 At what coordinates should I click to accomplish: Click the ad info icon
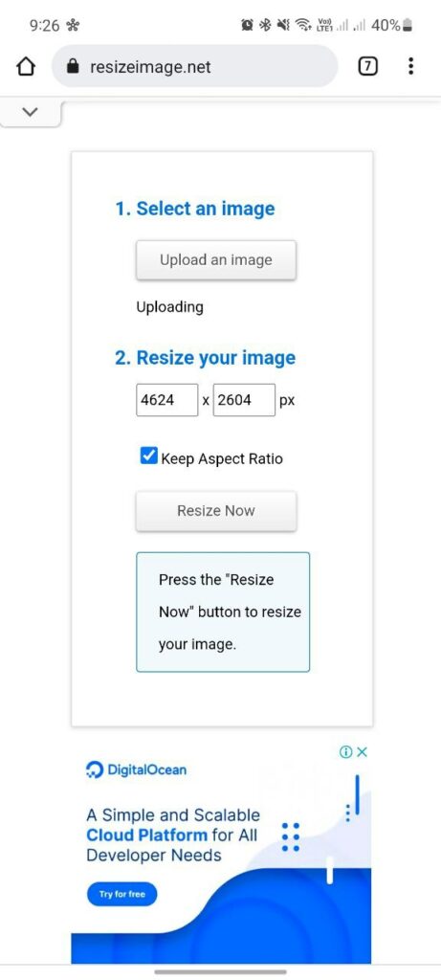345,752
